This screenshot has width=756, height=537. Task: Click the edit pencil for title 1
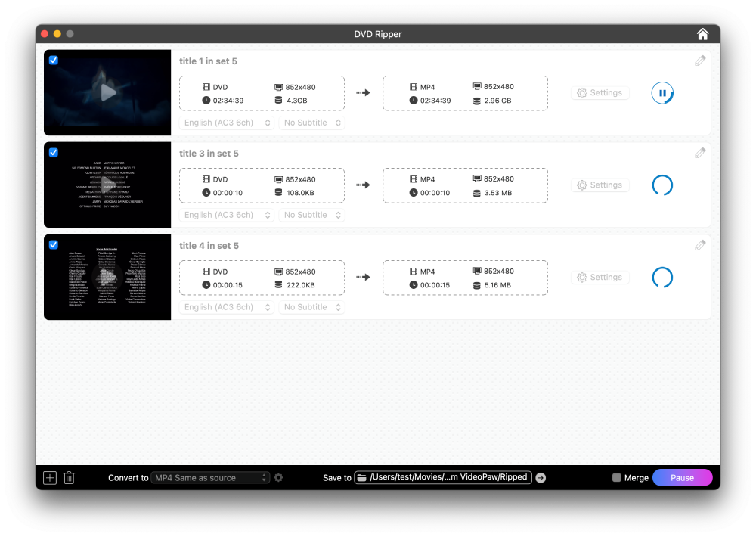point(700,61)
